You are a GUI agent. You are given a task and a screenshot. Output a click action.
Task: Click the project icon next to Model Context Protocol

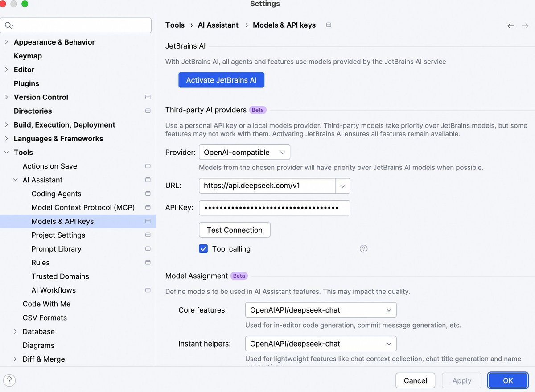tap(148, 207)
